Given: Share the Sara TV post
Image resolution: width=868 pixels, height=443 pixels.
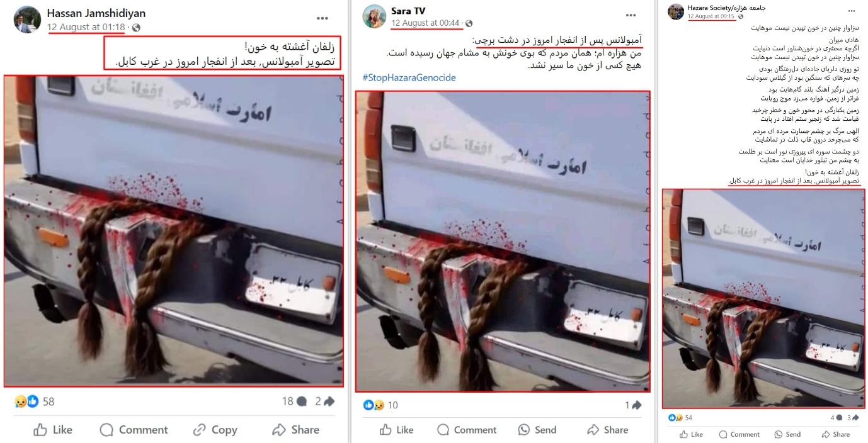Looking at the screenshot, I should [607, 430].
